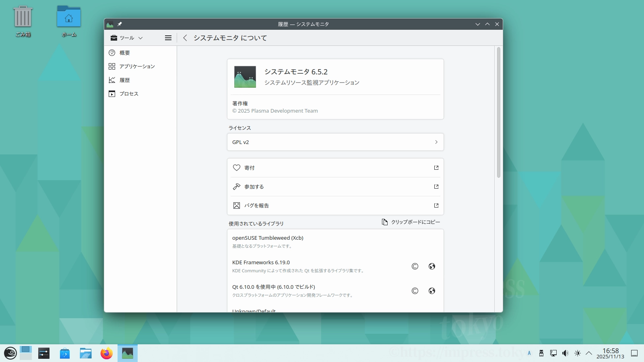
Task: Expand hidden system tray icons
Action: tap(589, 353)
